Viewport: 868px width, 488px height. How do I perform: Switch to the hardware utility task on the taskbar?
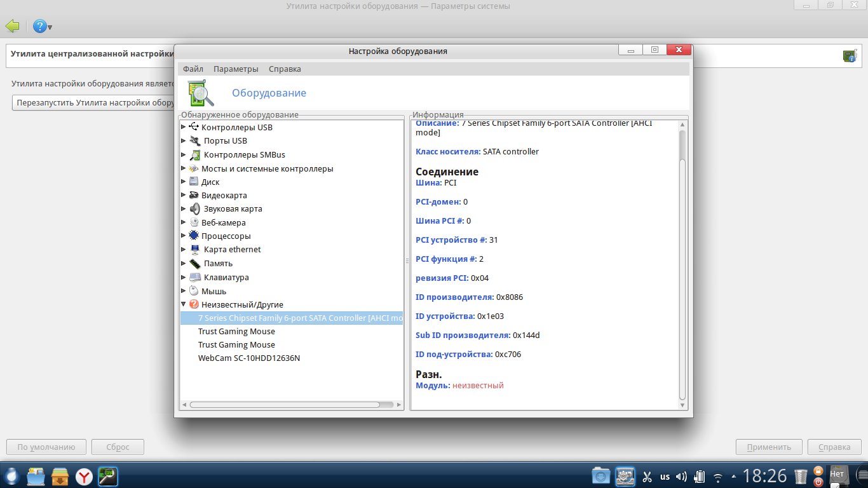109,476
